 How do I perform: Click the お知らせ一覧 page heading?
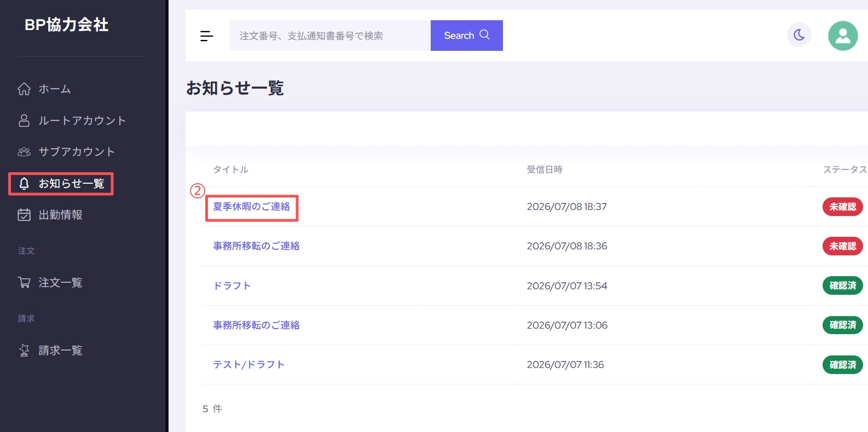(x=235, y=88)
